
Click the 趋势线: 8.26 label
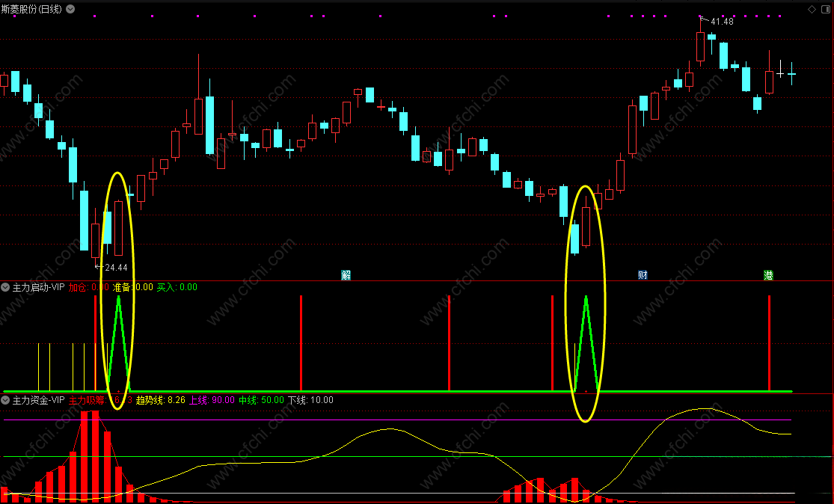161,400
